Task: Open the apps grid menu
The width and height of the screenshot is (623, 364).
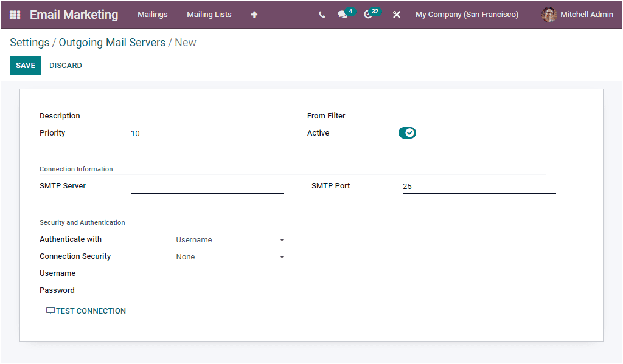Action: coord(13,15)
